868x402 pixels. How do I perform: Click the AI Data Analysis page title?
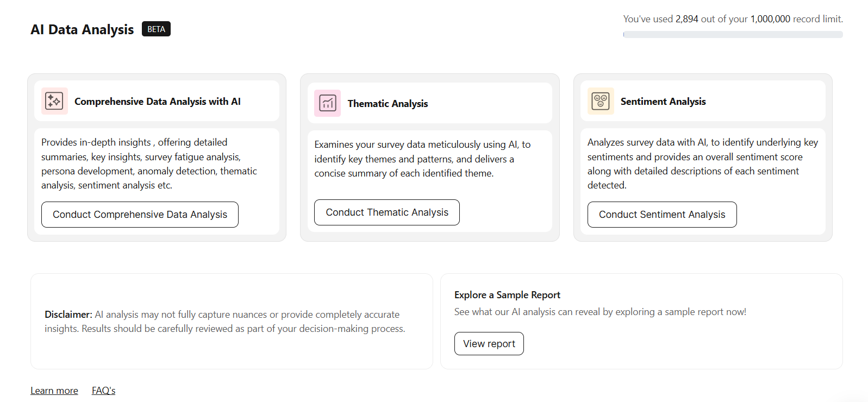82,29
